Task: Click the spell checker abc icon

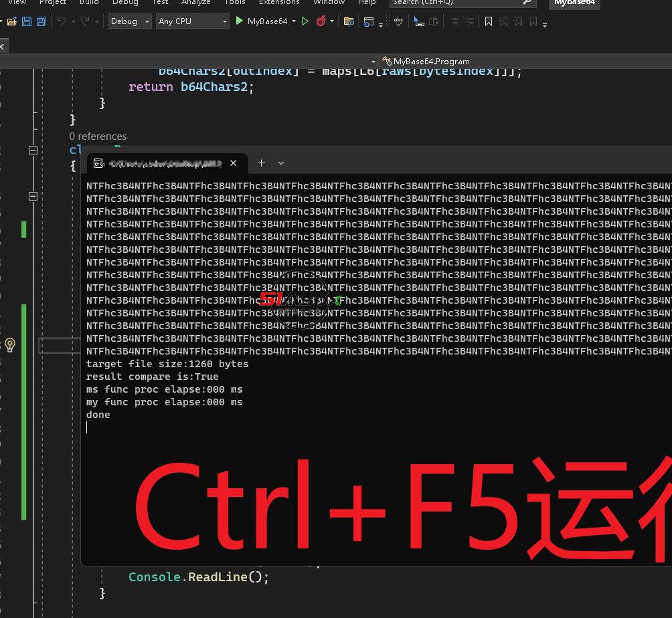Action: coord(399,21)
